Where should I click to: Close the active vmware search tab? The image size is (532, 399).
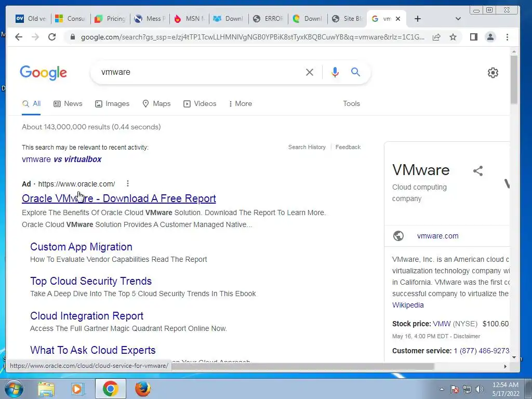[398, 19]
